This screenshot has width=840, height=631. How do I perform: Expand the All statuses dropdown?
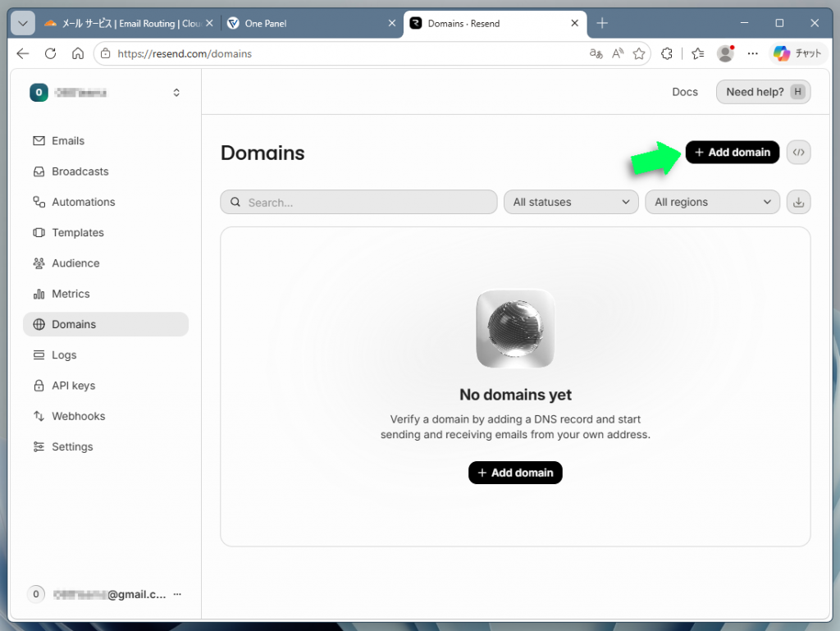click(x=571, y=202)
